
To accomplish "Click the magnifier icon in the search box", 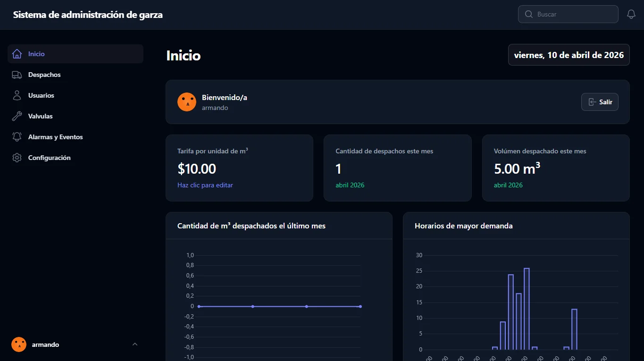I will tap(529, 14).
